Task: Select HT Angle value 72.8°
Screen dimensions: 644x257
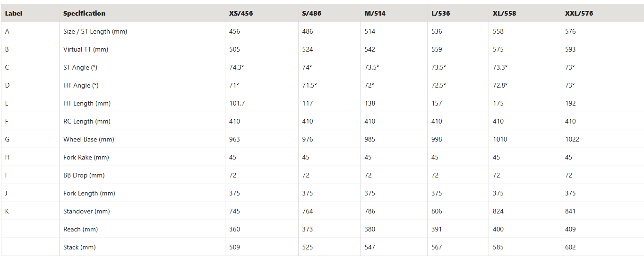Action: point(500,85)
